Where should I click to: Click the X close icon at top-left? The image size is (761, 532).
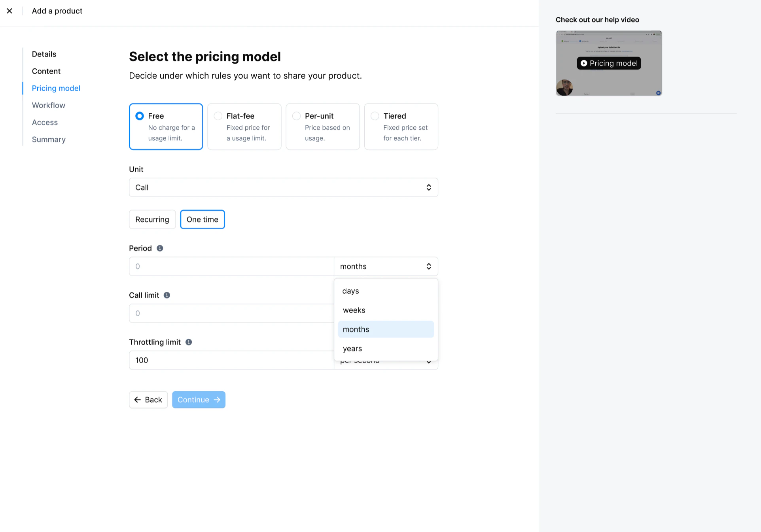click(x=9, y=11)
